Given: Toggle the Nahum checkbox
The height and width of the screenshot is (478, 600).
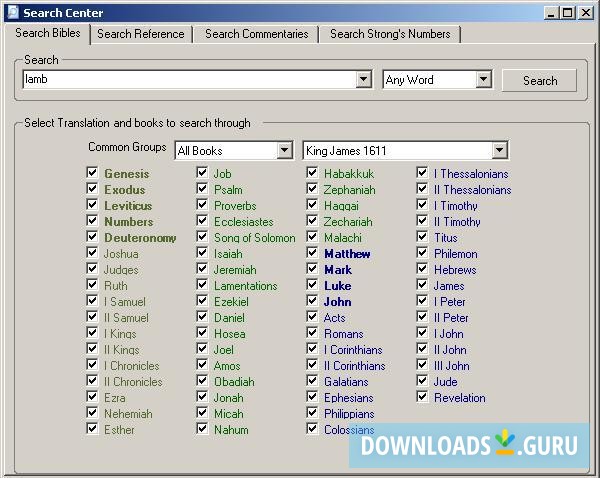Looking at the screenshot, I should click(202, 429).
